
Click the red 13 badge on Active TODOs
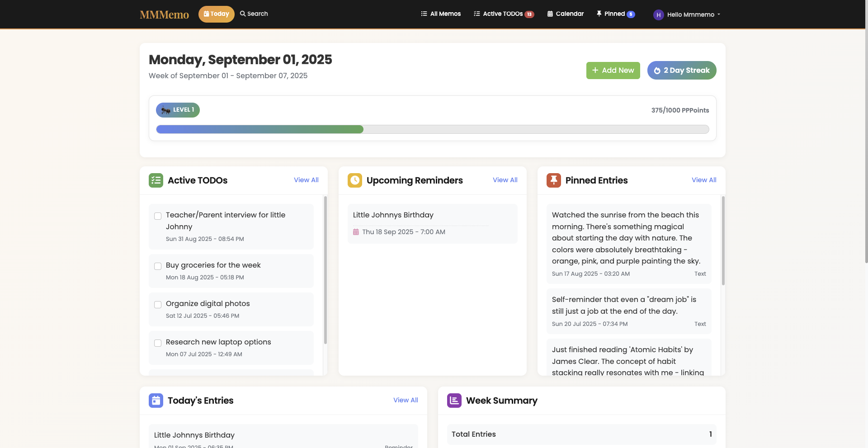coord(529,14)
